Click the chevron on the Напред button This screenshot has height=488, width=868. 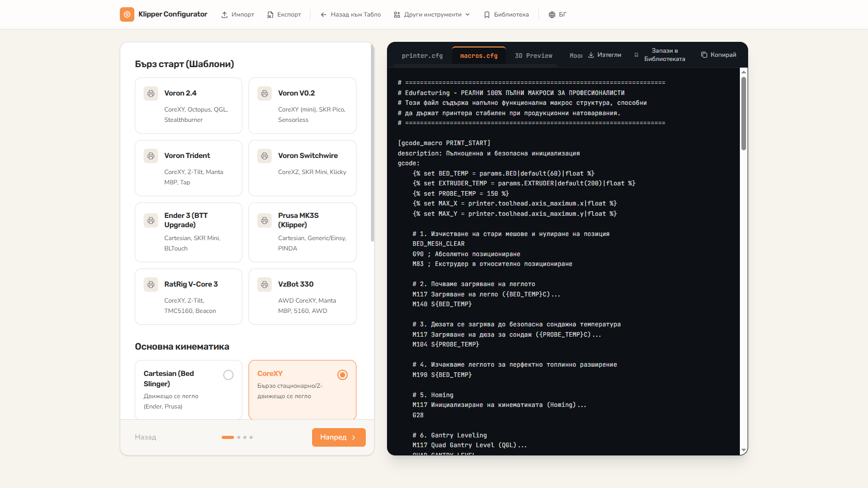[354, 437]
